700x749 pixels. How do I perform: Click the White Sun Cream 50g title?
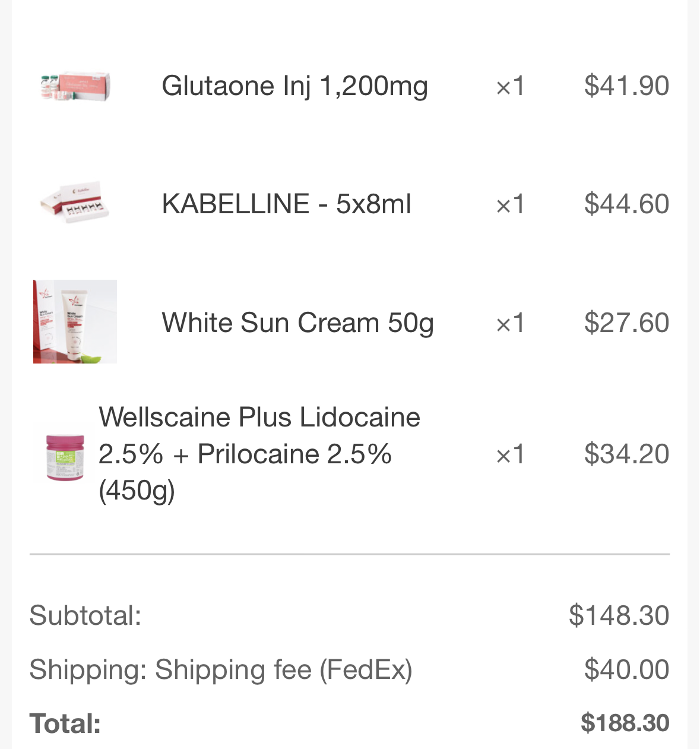(x=297, y=323)
